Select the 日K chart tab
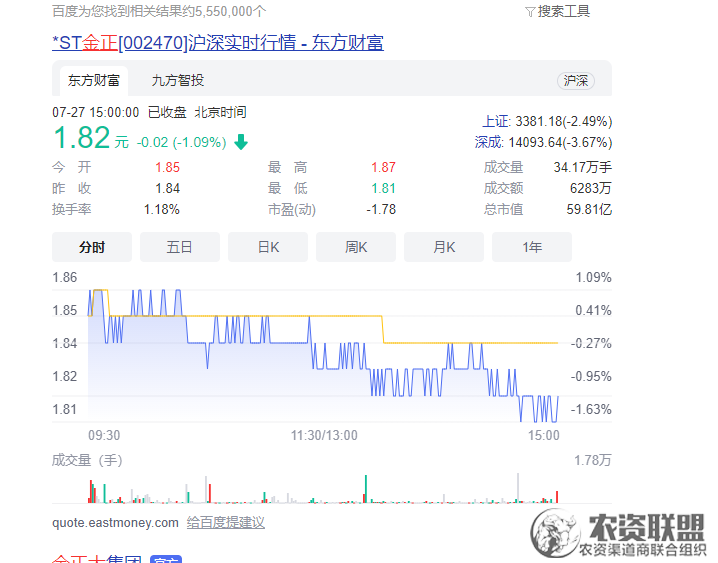 coord(268,247)
